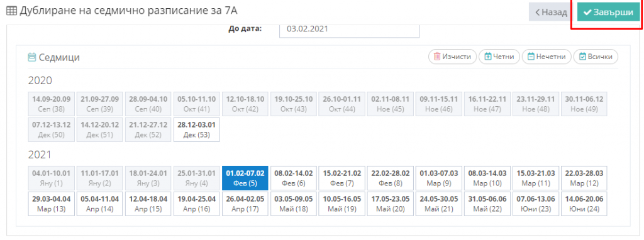
Task: Click the Седмици section heading
Action: 59,57
